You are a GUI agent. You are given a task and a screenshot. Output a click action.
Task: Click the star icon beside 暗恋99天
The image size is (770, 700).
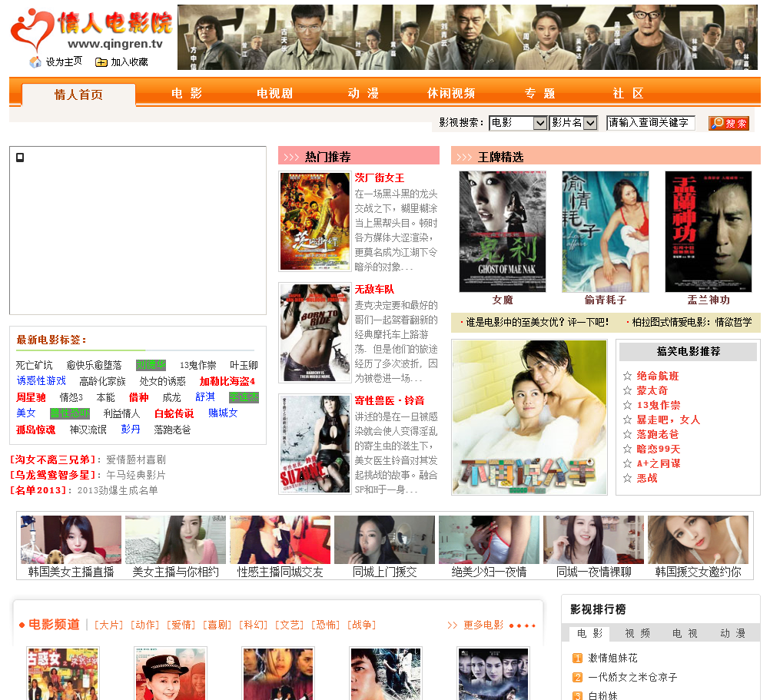tap(627, 449)
